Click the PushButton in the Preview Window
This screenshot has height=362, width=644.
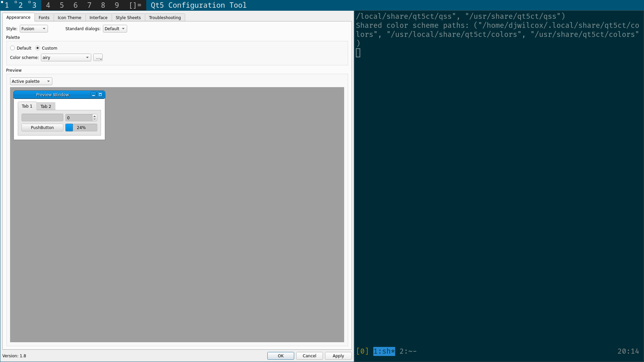coord(42,127)
